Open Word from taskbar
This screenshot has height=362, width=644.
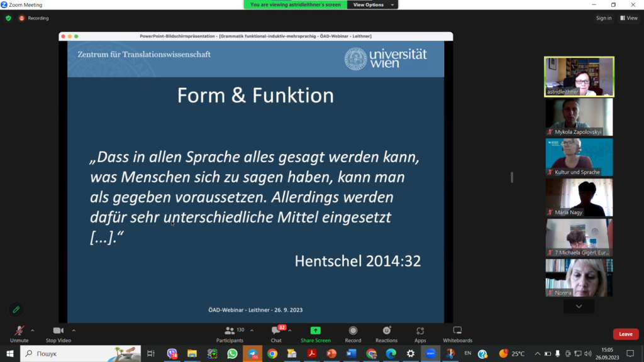[x=351, y=353]
